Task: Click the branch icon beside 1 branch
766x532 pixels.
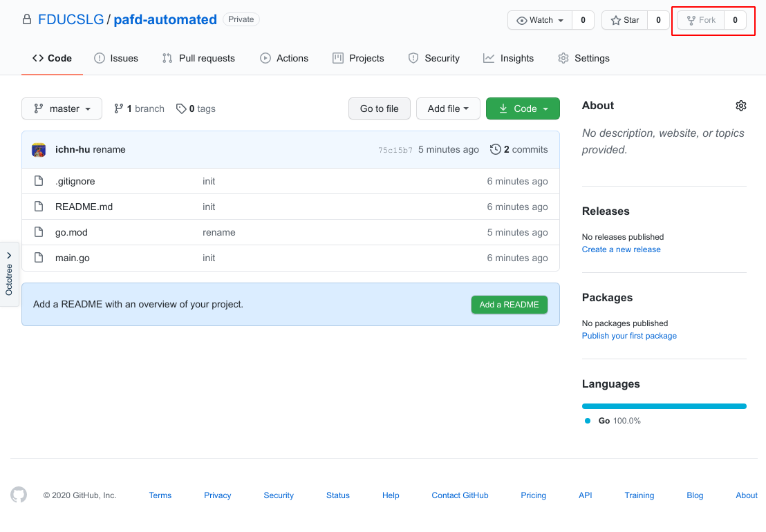Action: click(119, 108)
